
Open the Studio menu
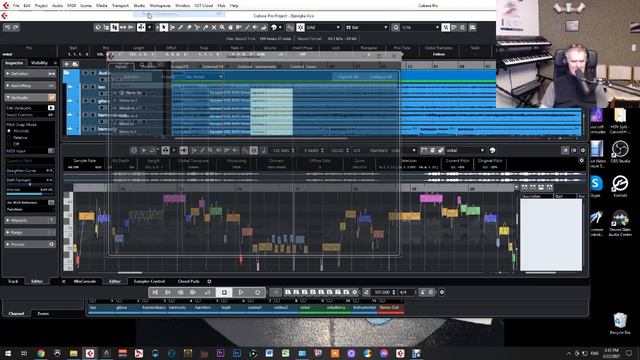click(139, 6)
